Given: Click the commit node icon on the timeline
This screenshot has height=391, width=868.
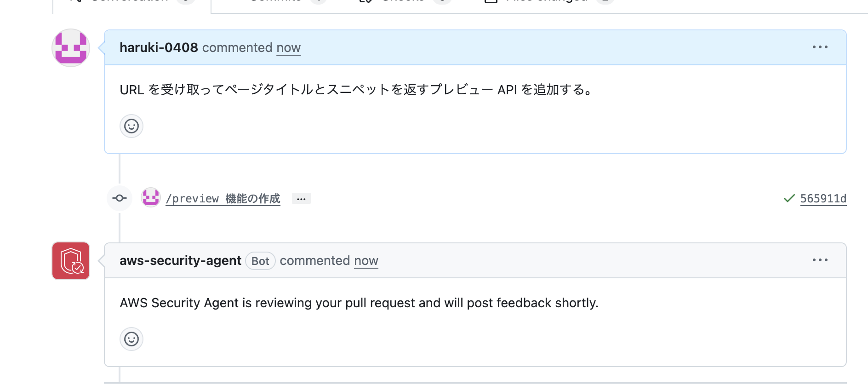Looking at the screenshot, I should pos(119,198).
